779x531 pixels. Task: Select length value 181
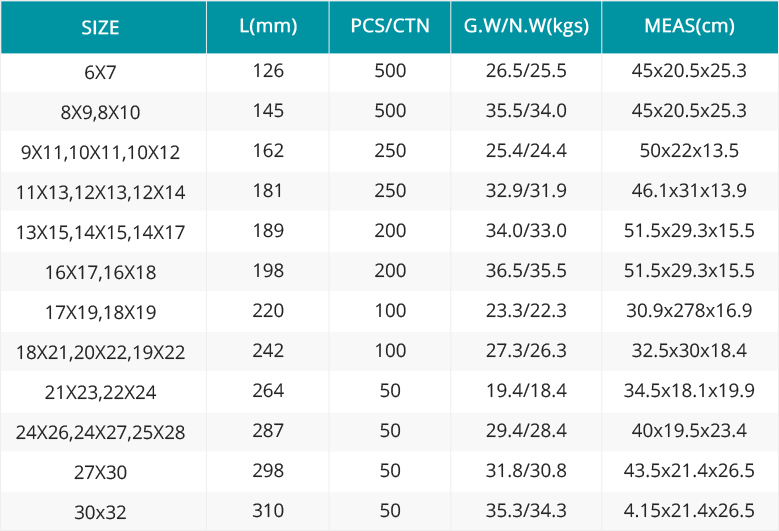coord(268,191)
